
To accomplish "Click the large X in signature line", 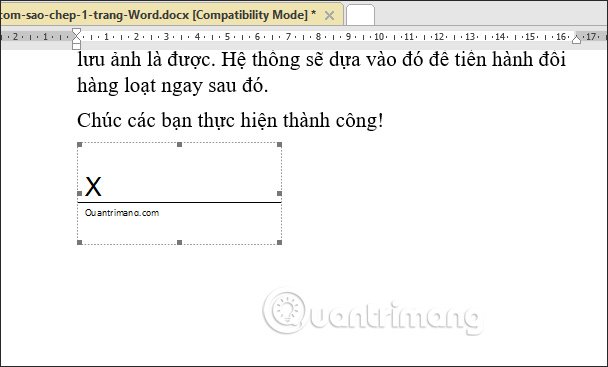I will click(x=93, y=187).
